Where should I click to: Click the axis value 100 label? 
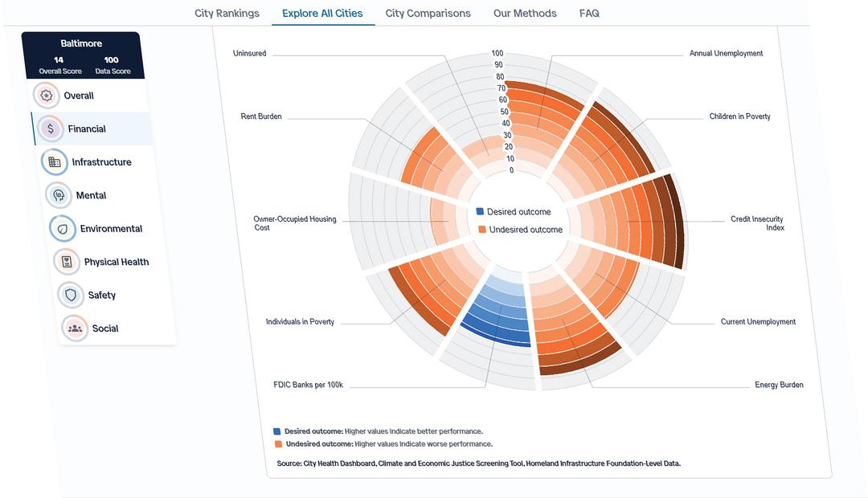[497, 53]
